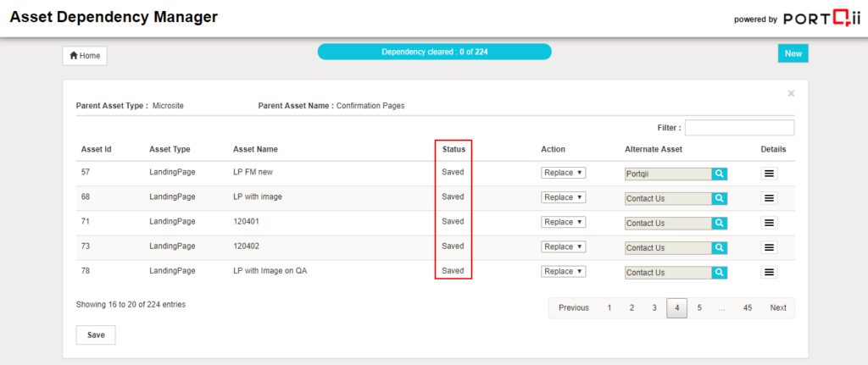Click search icon in the 120402 row
868x365 pixels.
point(719,248)
